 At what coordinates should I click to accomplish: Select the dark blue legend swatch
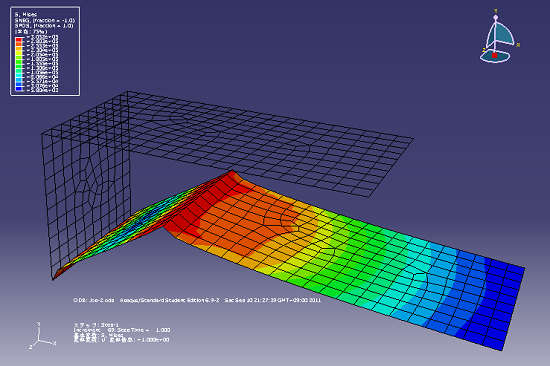pyautogui.click(x=20, y=88)
